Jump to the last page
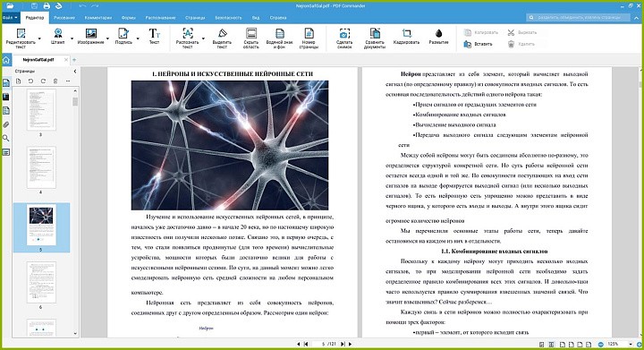644x350 pixels. 343,344
